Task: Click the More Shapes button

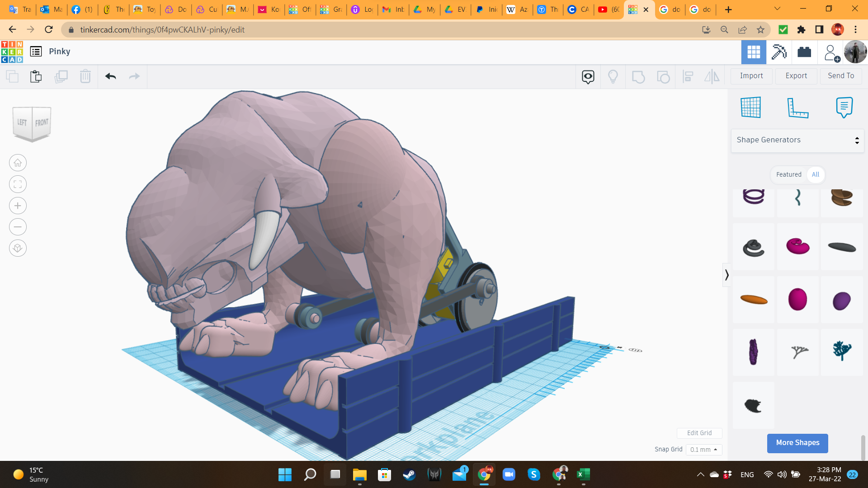Action: click(797, 443)
